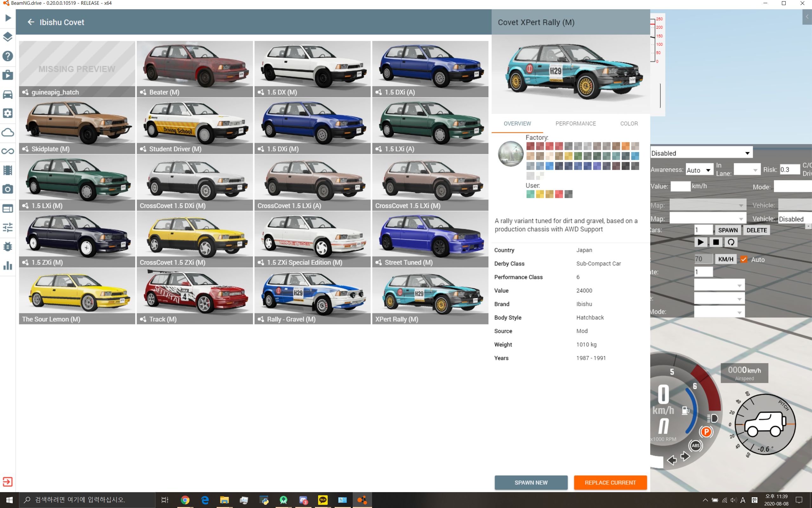Viewport: 812px width, 508px height.
Task: Open the mods briefcase icon in the sidebar
Action: point(8,75)
